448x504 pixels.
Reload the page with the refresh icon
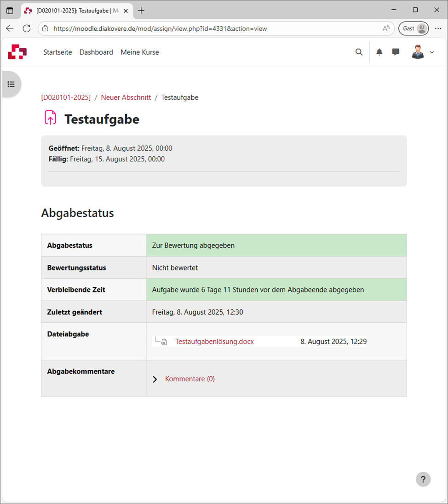(27, 28)
